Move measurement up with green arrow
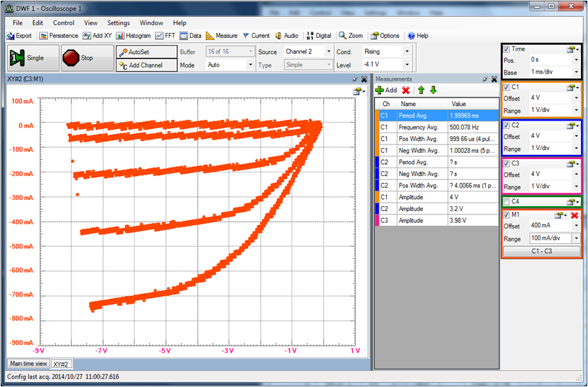 (421, 90)
